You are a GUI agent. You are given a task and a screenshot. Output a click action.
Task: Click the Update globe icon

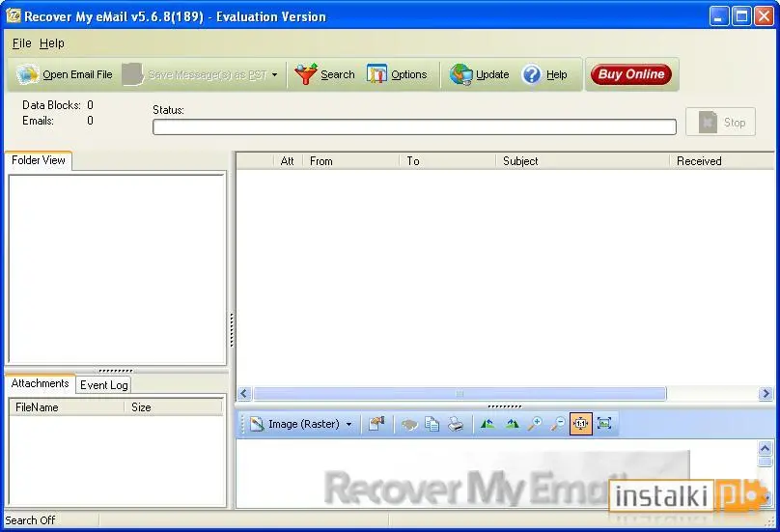tap(460, 74)
